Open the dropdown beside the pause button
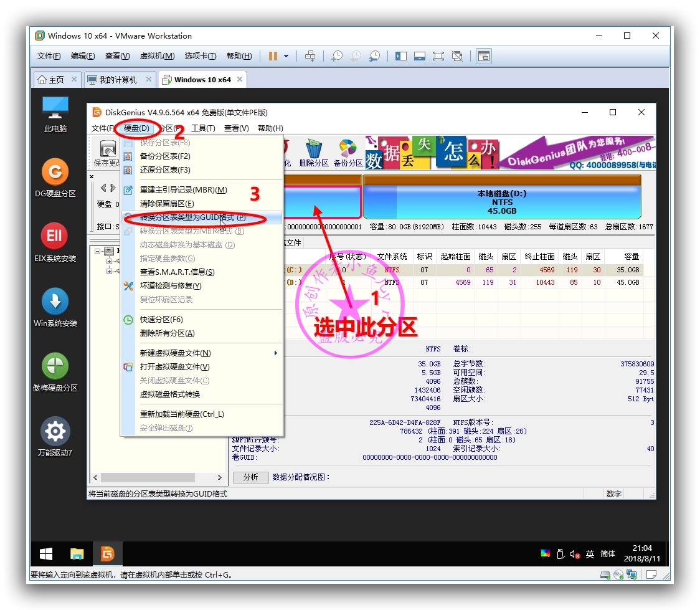This screenshot has width=700, height=610. point(285,56)
